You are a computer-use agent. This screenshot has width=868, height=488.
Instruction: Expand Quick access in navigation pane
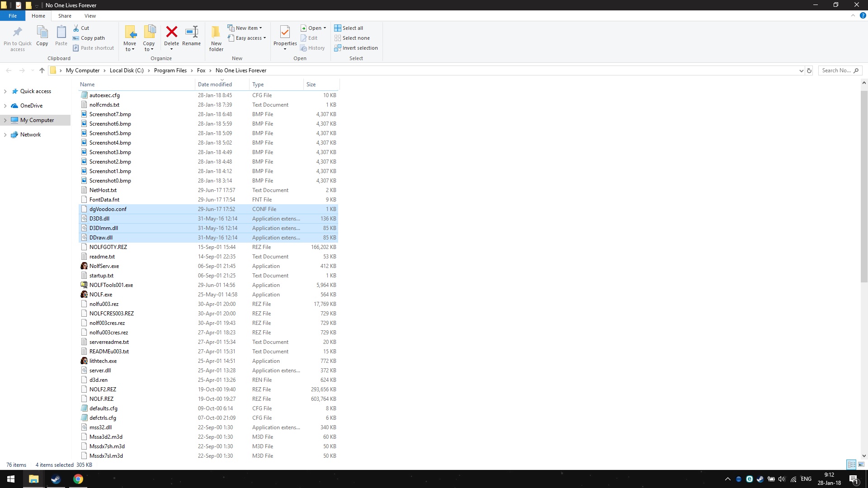point(5,91)
